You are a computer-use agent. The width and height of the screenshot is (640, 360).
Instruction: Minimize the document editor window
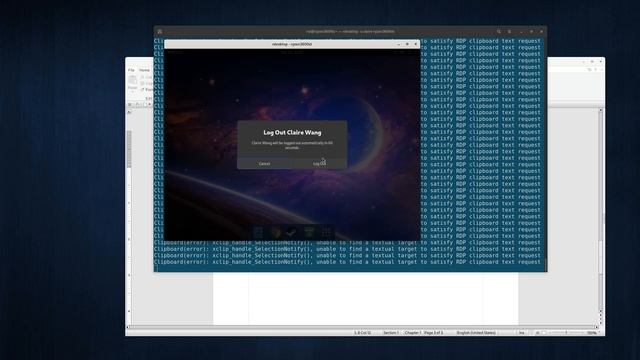[x=583, y=62]
